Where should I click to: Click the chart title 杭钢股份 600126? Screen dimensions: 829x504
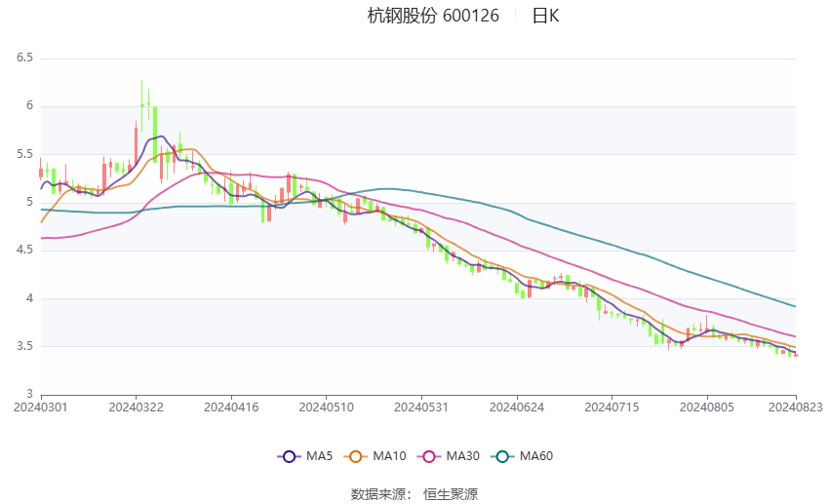tap(433, 16)
